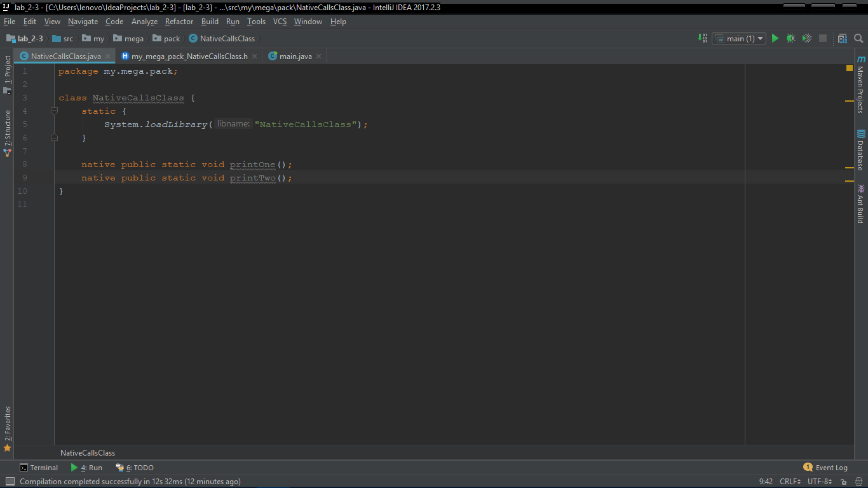This screenshot has height=488, width=868.
Task: Open the Code menu
Action: pyautogui.click(x=114, y=22)
